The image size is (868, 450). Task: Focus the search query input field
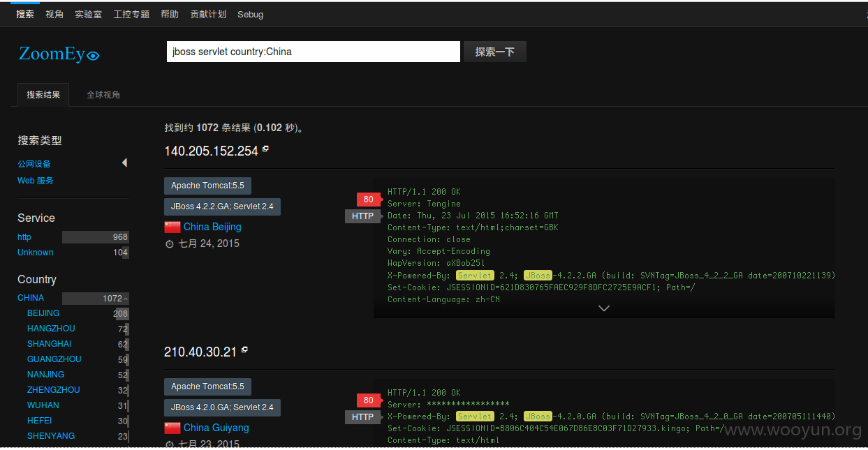[x=314, y=52]
